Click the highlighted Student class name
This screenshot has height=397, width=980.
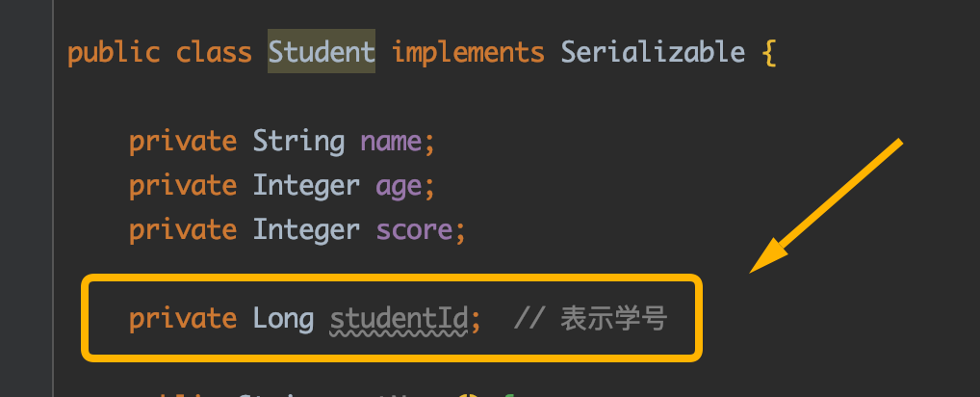pos(322,52)
